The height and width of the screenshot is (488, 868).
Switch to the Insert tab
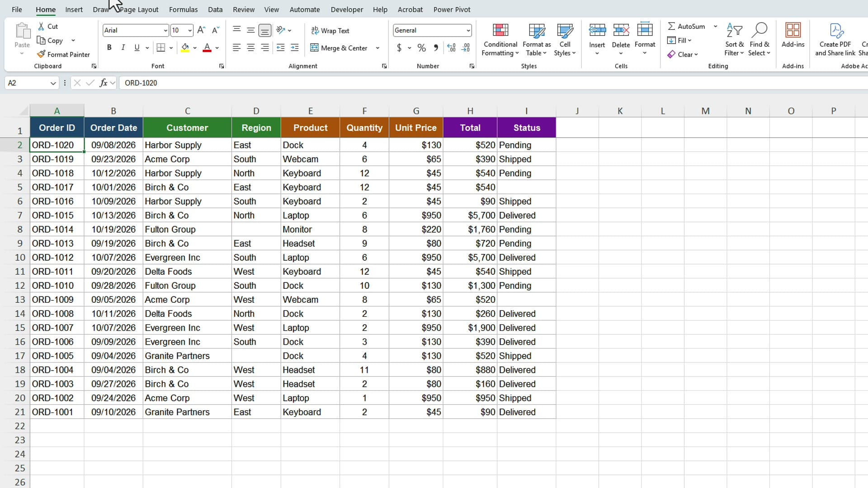click(74, 9)
